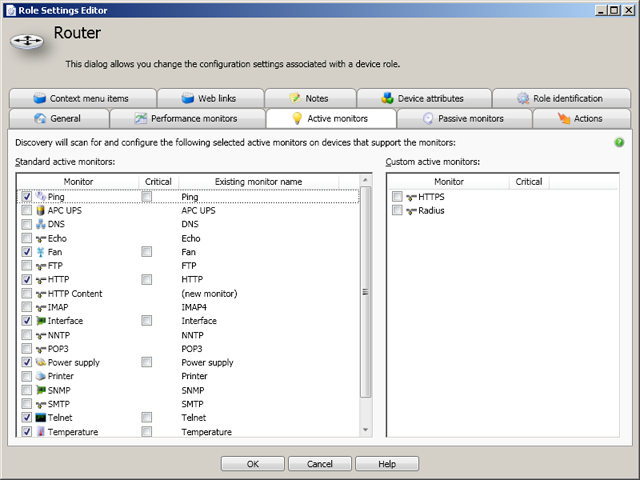Click the custom Monitor column header
The width and height of the screenshot is (640, 480).
point(448,182)
